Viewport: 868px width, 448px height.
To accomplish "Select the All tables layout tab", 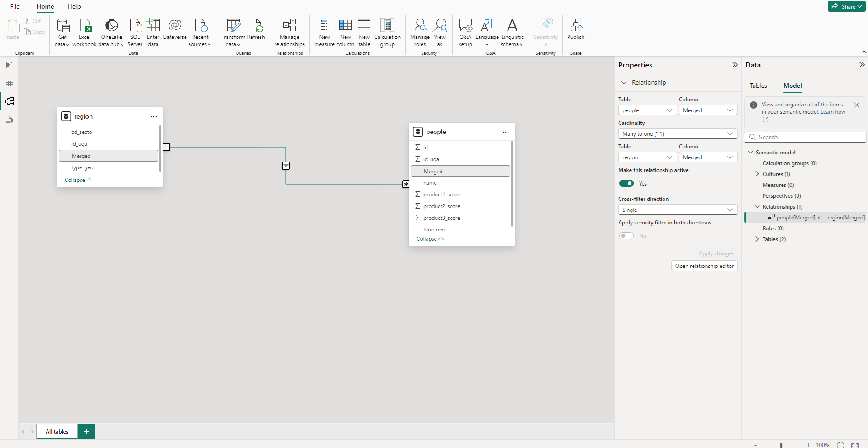I will tap(57, 431).
